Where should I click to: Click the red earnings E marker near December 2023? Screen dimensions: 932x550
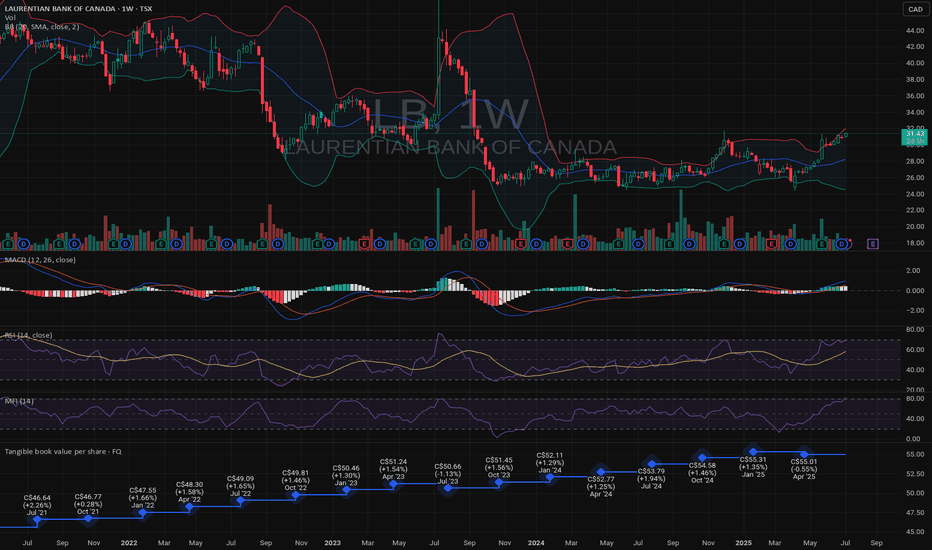[x=521, y=244]
